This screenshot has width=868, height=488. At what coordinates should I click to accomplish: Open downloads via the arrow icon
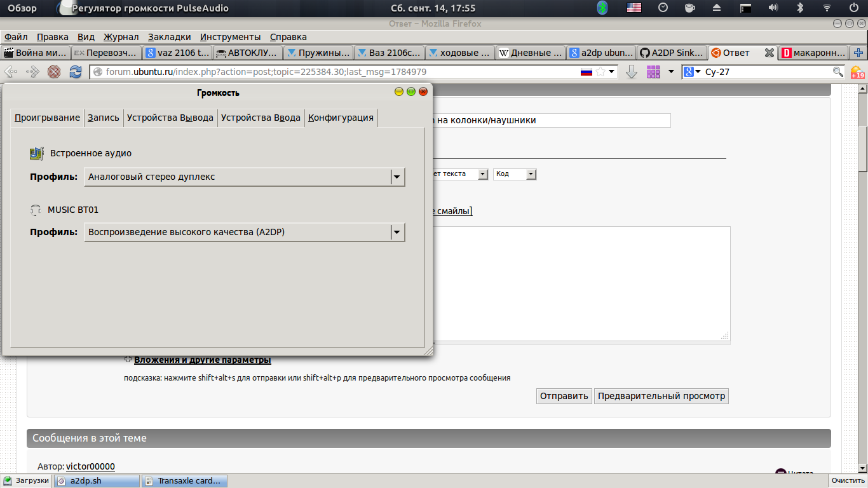click(x=631, y=72)
